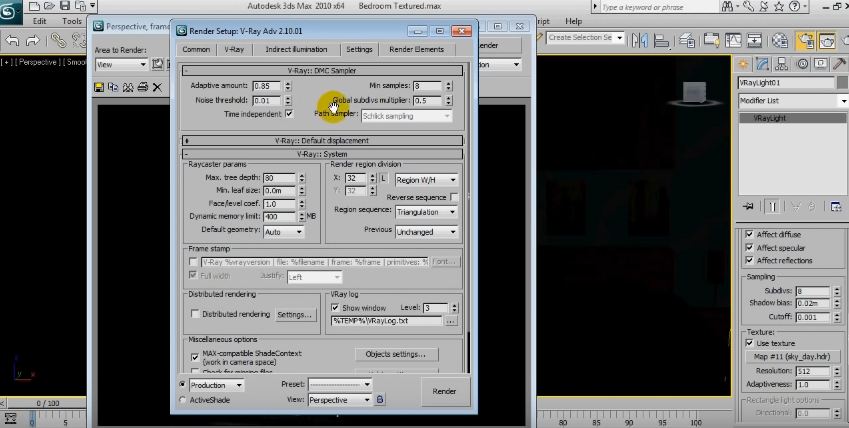Screen dimensions: 849x428
Task: Enable the Distributed rendering checkbox
Action: pos(195,314)
